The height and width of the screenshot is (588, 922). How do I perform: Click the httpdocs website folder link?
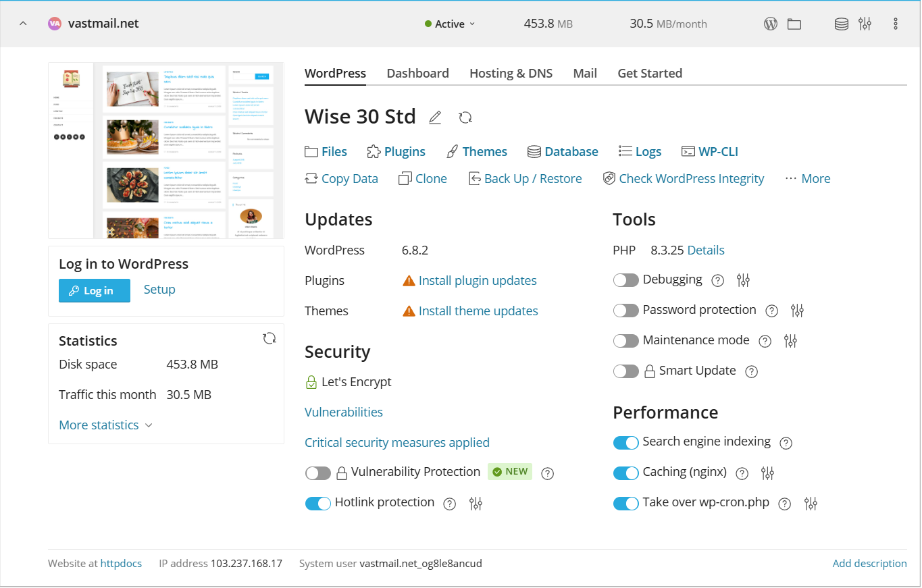tap(121, 564)
